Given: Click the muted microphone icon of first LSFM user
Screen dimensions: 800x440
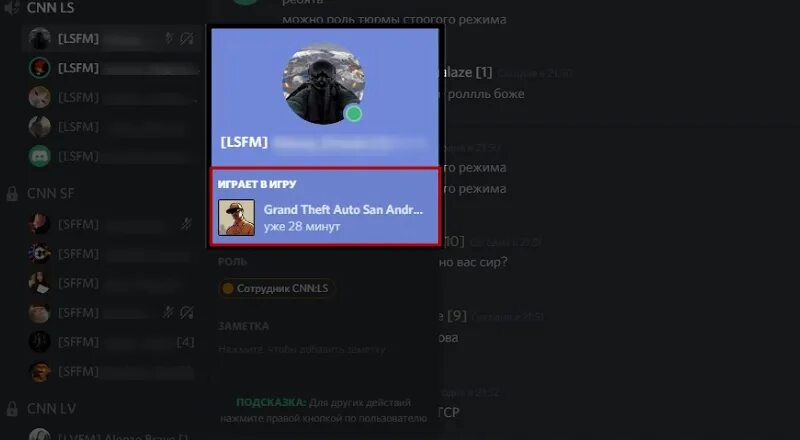Looking at the screenshot, I should coord(169,38).
